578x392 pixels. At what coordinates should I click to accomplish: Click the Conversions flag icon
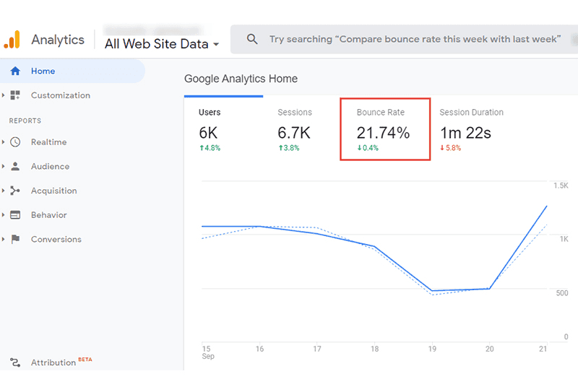click(15, 240)
